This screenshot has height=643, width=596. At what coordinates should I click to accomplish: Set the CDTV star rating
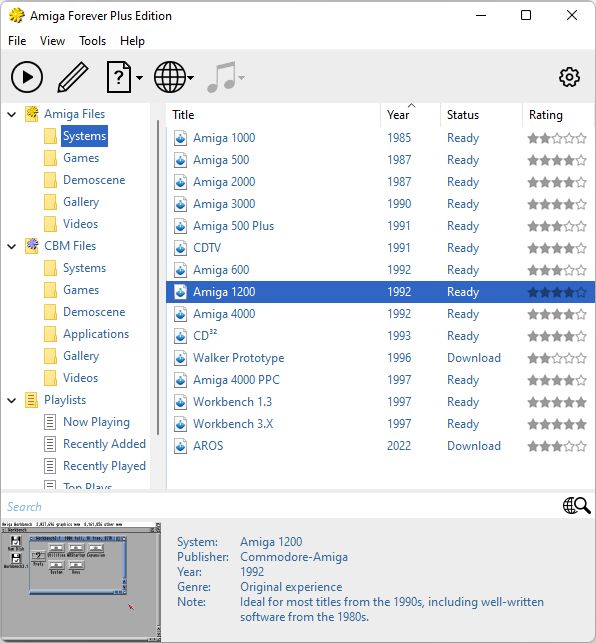click(x=557, y=249)
